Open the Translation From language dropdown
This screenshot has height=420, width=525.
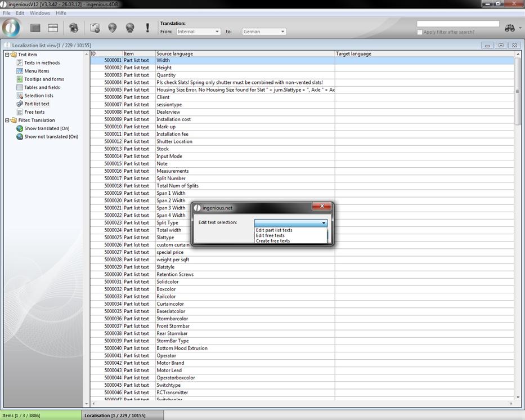click(x=198, y=32)
